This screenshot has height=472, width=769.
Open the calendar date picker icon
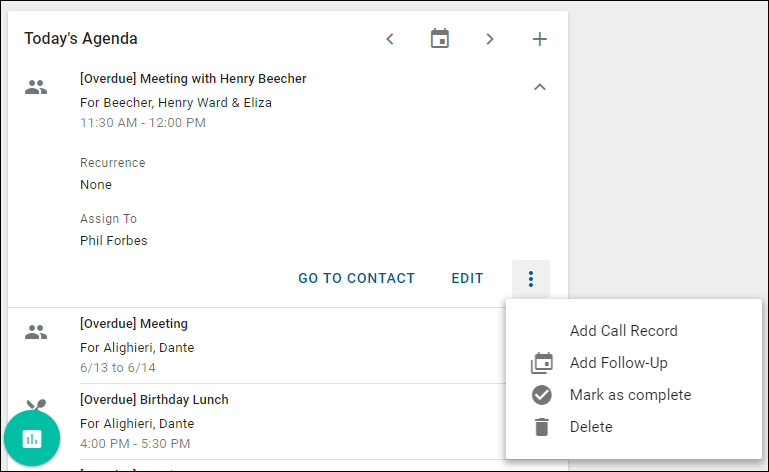point(439,39)
